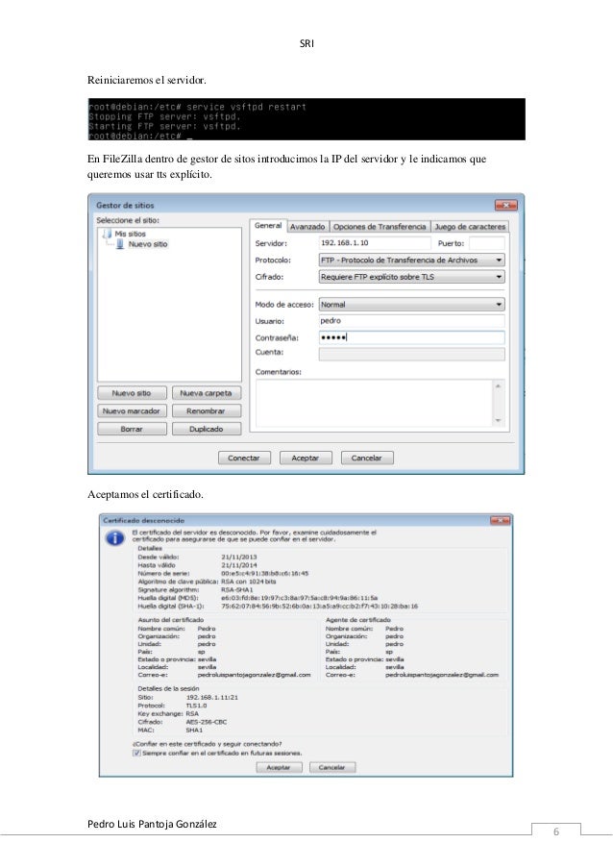Click the Mis sitios folder icon
This screenshot has width=613, height=868.
(108, 234)
